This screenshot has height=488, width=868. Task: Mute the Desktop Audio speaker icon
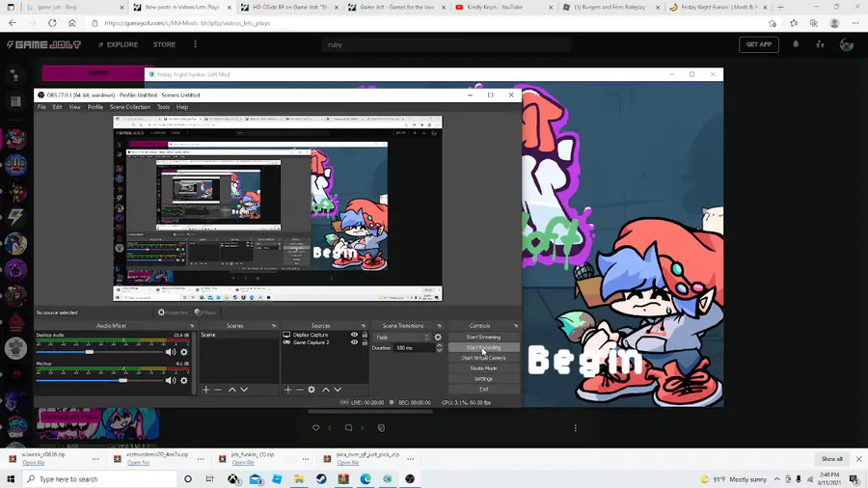(x=171, y=352)
